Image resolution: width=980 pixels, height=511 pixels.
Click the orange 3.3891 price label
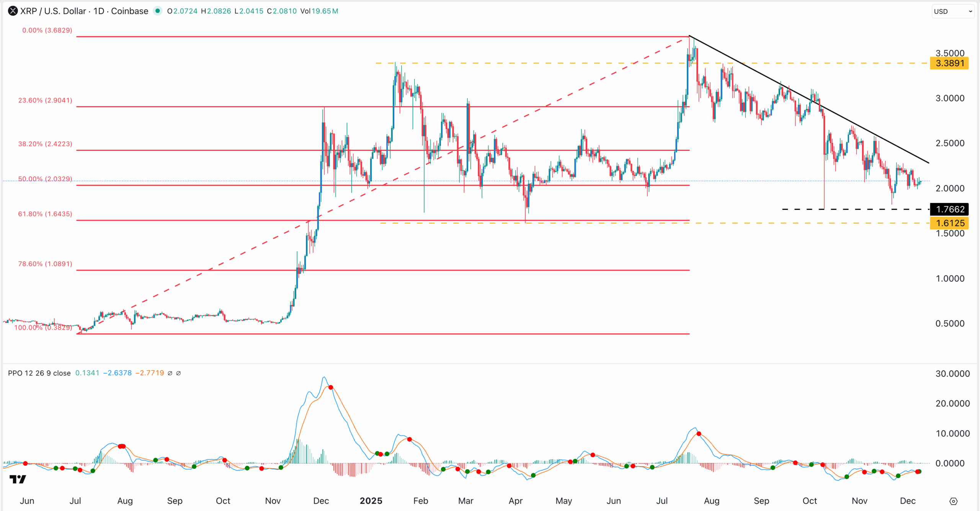click(x=950, y=63)
